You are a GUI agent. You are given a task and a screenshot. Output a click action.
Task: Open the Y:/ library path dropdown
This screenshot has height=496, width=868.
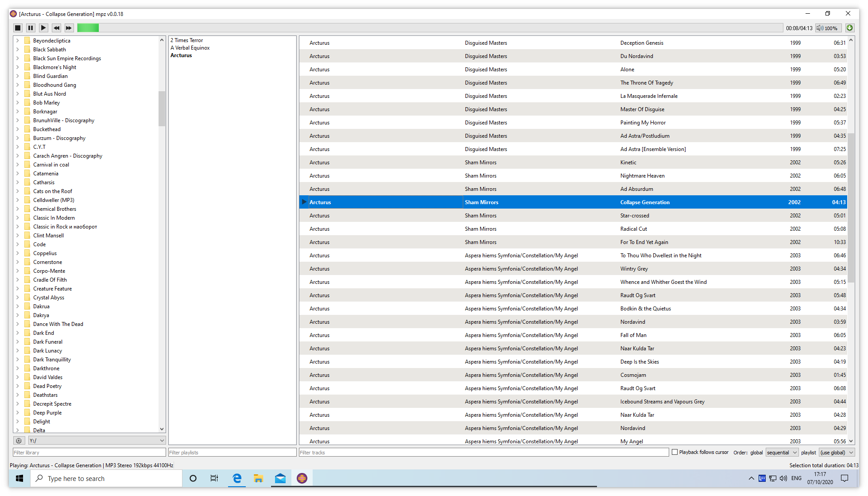coord(97,441)
